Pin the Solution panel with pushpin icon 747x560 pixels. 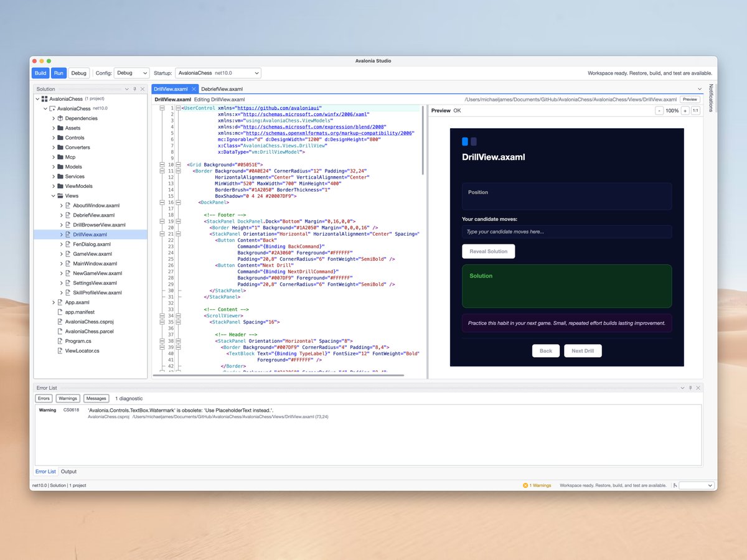(135, 89)
